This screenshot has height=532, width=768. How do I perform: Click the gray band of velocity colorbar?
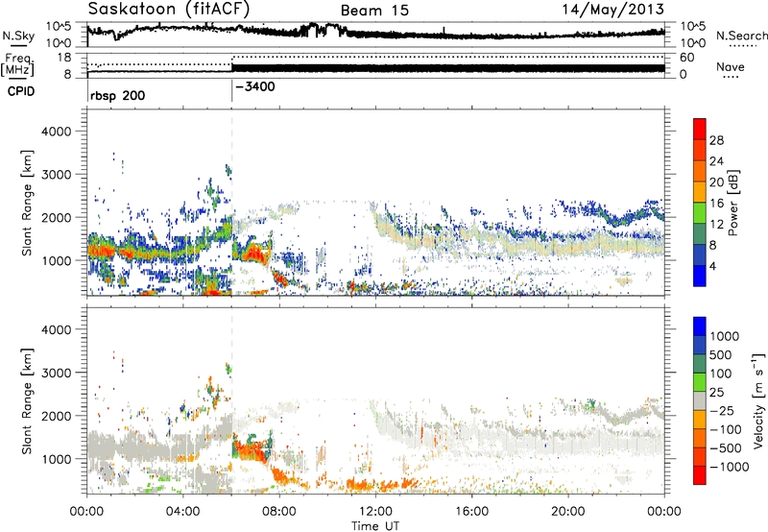click(x=700, y=400)
